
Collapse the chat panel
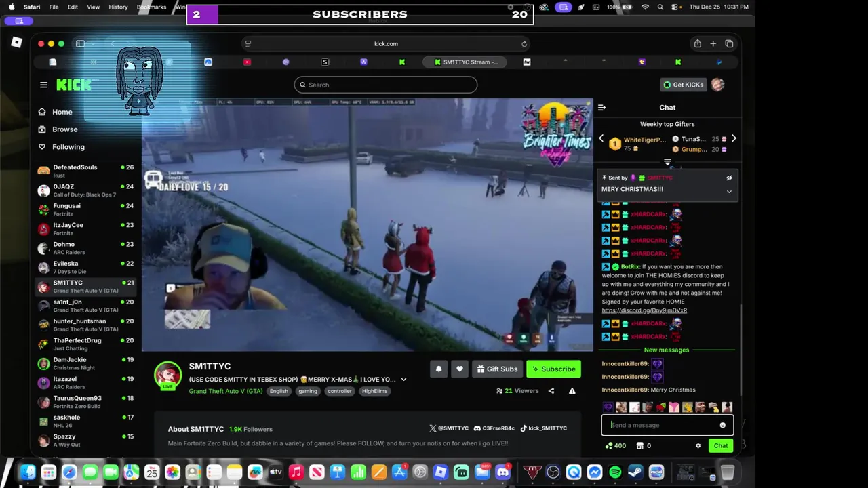(x=601, y=108)
